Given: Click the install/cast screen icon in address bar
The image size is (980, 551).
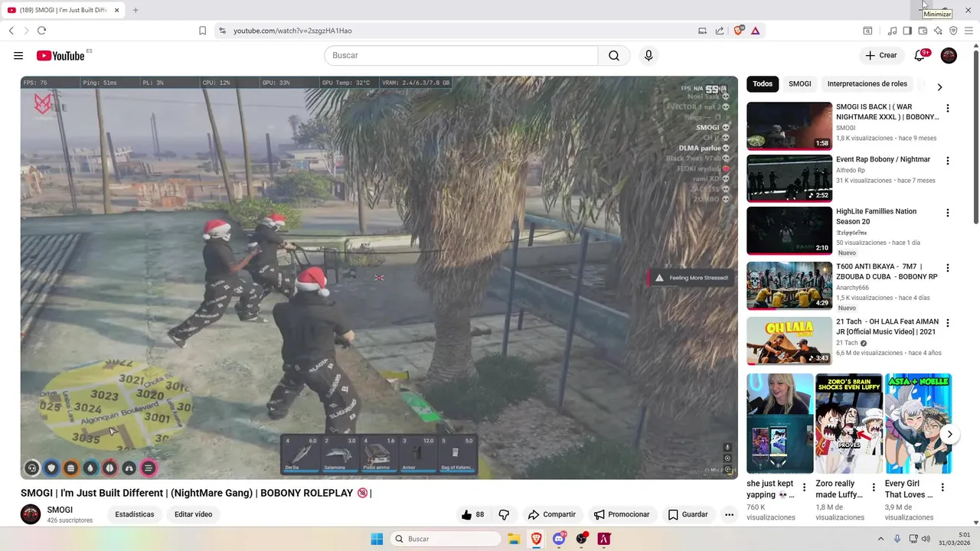Looking at the screenshot, I should [702, 31].
